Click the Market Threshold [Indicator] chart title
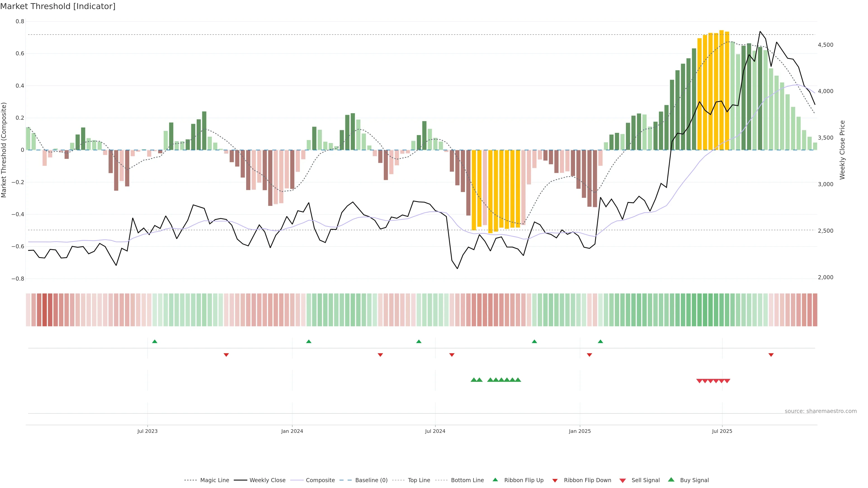This screenshot has height=488, width=868. pos(58,6)
